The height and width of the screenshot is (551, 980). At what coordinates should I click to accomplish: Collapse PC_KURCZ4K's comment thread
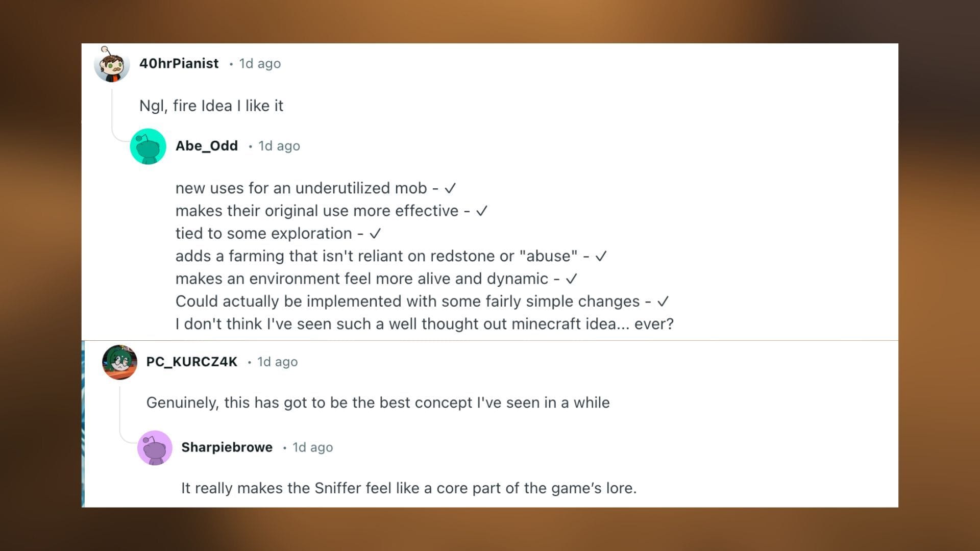coord(120,408)
